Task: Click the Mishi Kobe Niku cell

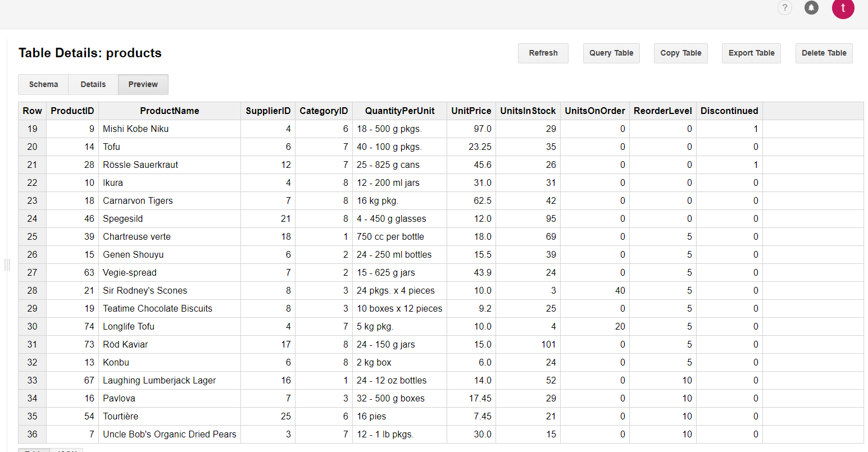Action: [135, 129]
